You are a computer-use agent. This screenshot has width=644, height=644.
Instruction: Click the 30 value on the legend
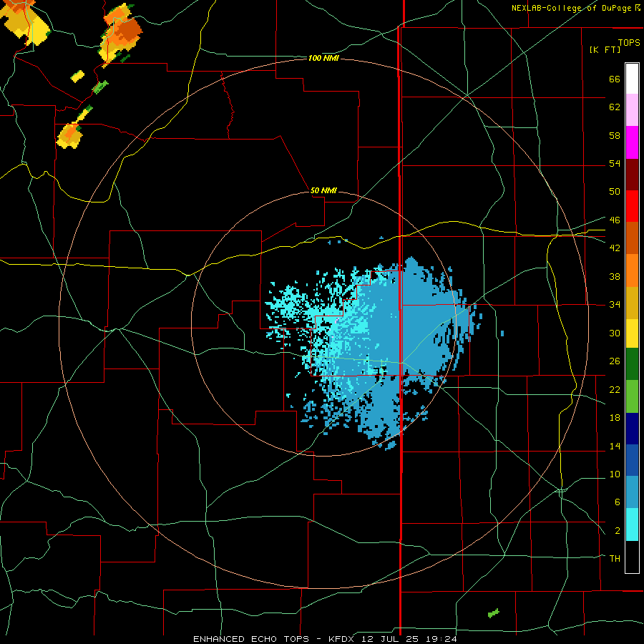[x=615, y=333]
